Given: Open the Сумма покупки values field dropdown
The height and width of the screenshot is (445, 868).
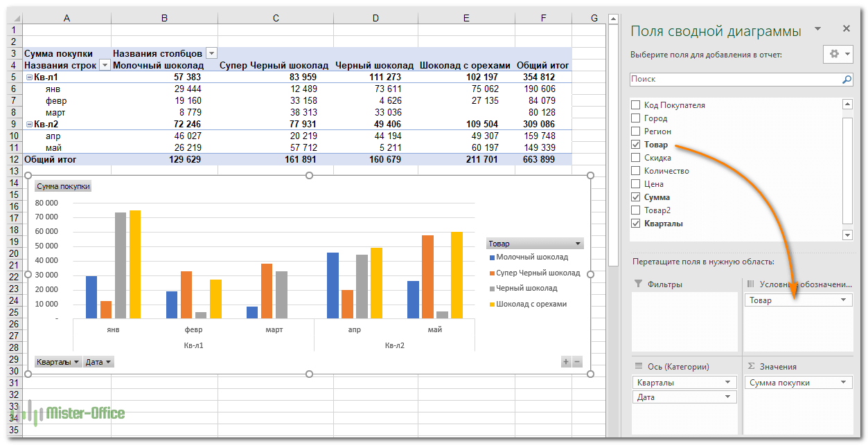Looking at the screenshot, I should (843, 383).
